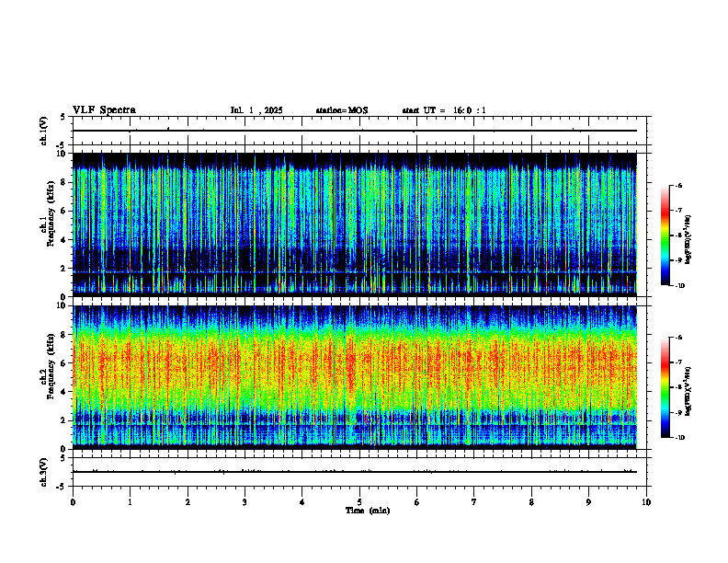Viewport: 728px width, 563px height.
Task: Click the "ch.3(V)" axis label
Action: click(x=44, y=472)
